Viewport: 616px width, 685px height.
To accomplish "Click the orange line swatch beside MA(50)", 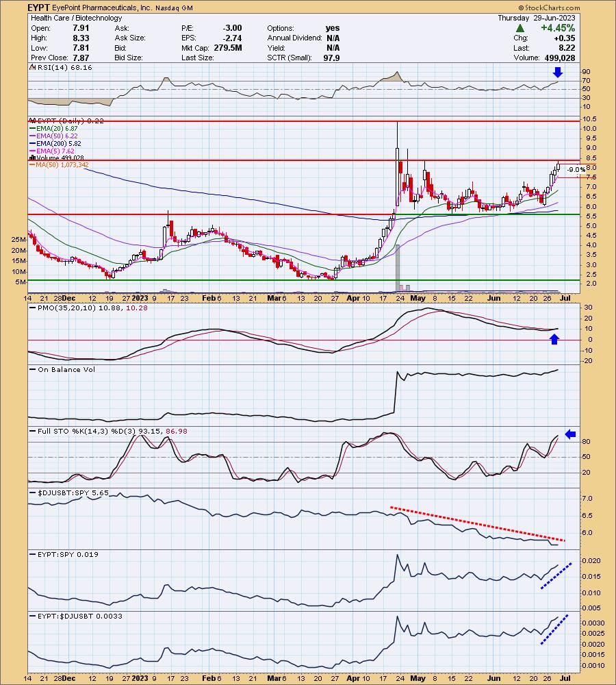I will 33,165.
